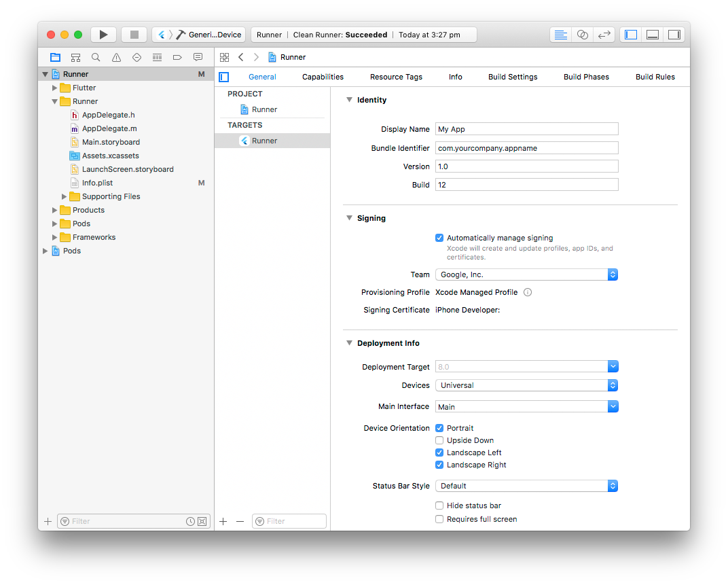Switch to the Assistant editor
The height and width of the screenshot is (585, 728).
tap(582, 34)
